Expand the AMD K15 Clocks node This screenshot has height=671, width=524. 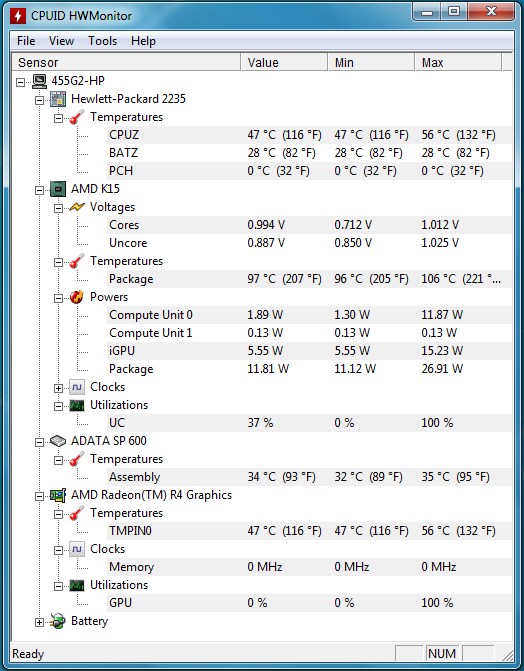coord(58,388)
